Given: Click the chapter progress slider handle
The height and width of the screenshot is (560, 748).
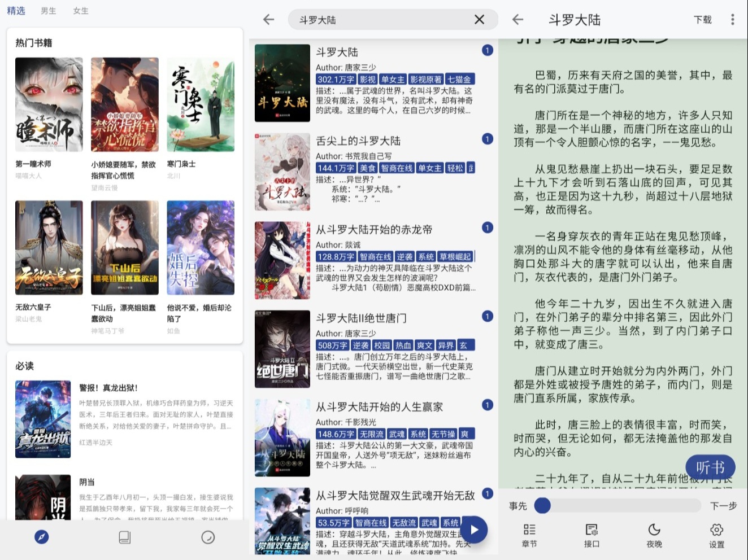Looking at the screenshot, I should 542,505.
